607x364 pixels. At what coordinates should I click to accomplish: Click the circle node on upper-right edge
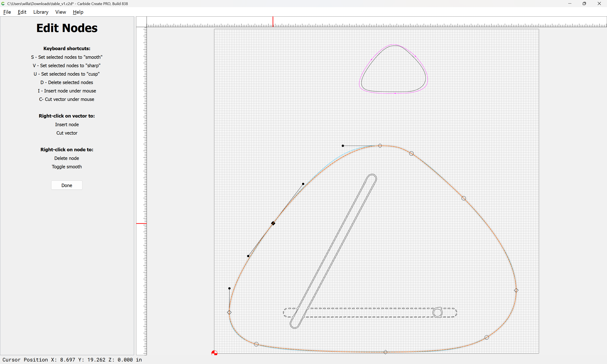(x=463, y=198)
